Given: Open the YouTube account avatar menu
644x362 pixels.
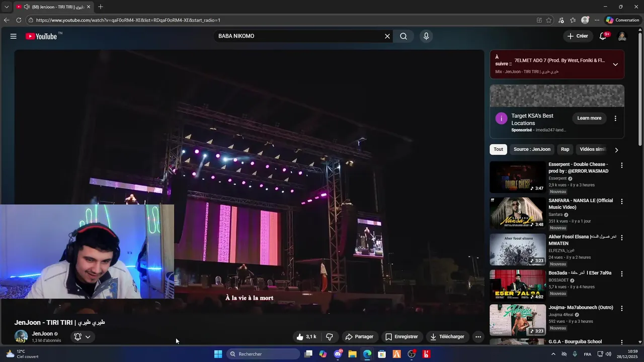Looking at the screenshot, I should (622, 36).
